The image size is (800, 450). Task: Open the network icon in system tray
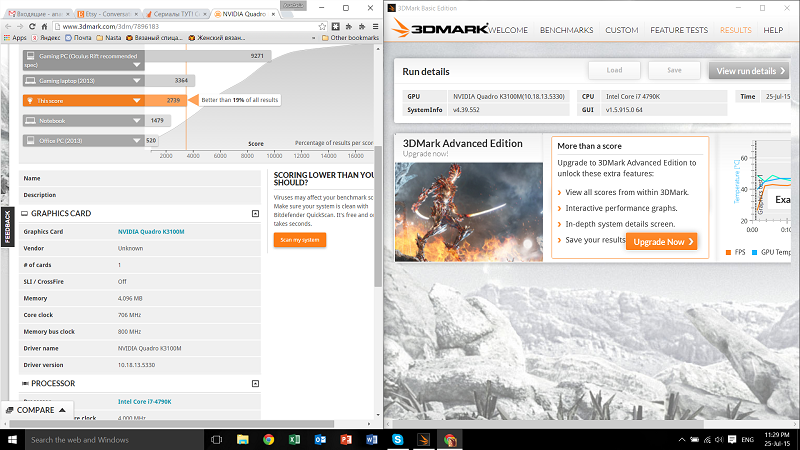point(707,439)
